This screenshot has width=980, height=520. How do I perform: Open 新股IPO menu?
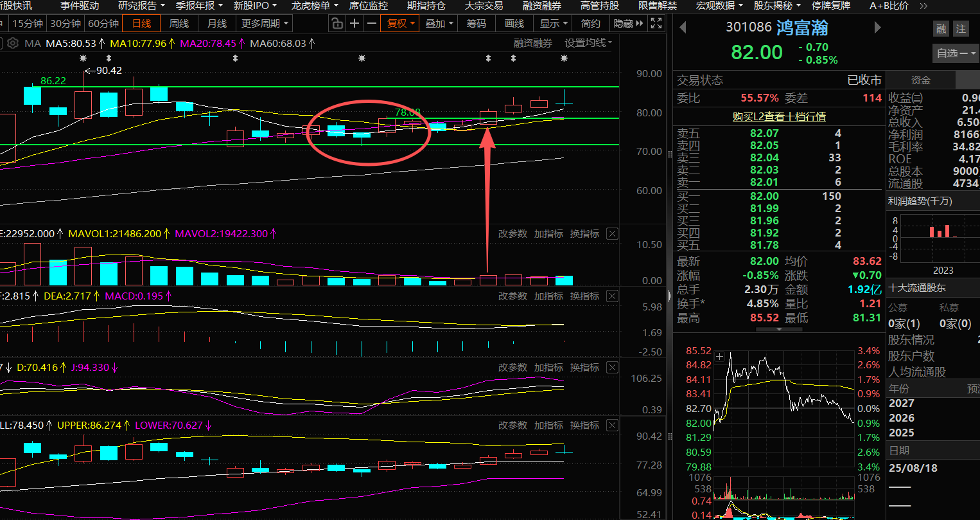point(255,6)
